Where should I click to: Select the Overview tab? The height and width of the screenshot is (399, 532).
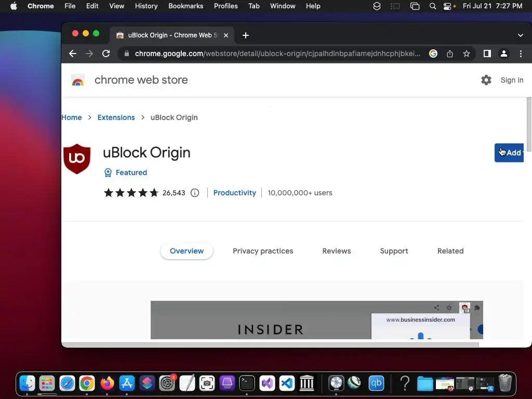tap(187, 251)
